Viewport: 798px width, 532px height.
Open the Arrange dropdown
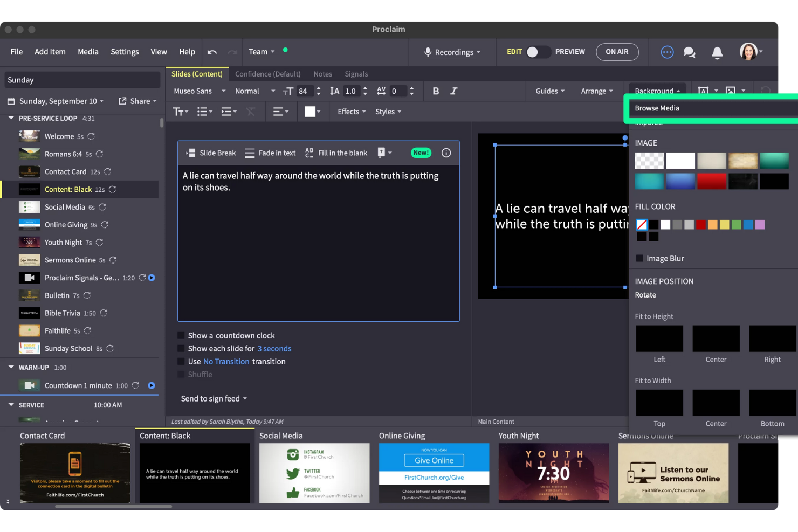(x=597, y=91)
